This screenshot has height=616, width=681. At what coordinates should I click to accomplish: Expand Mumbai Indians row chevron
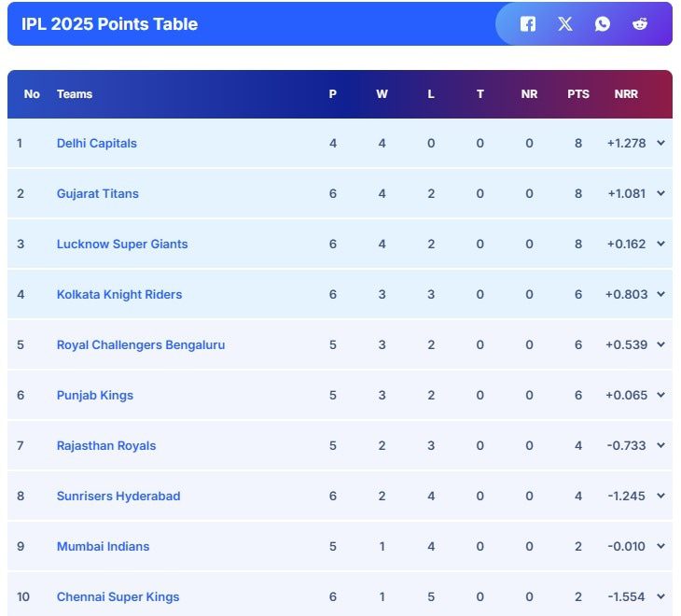pos(660,546)
